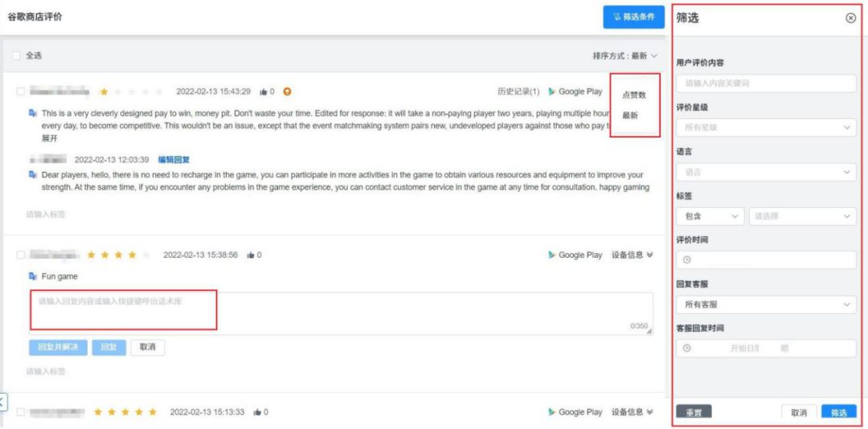The image size is (868, 429).
Task: Open the 包含 tag condition dropdown
Action: pyautogui.click(x=710, y=216)
